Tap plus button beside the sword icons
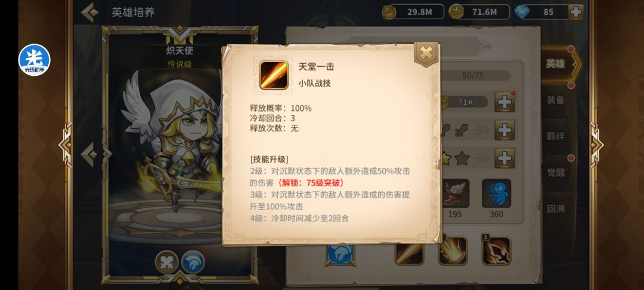This screenshot has height=290, width=644. pyautogui.click(x=504, y=130)
